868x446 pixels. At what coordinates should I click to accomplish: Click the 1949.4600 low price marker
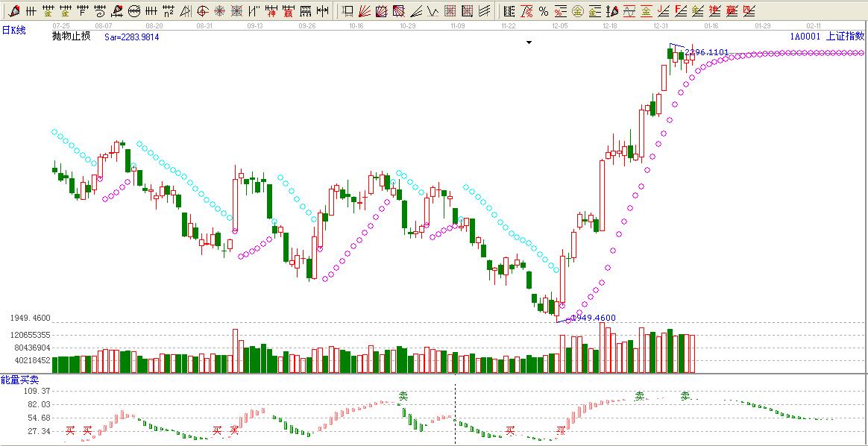(x=594, y=318)
